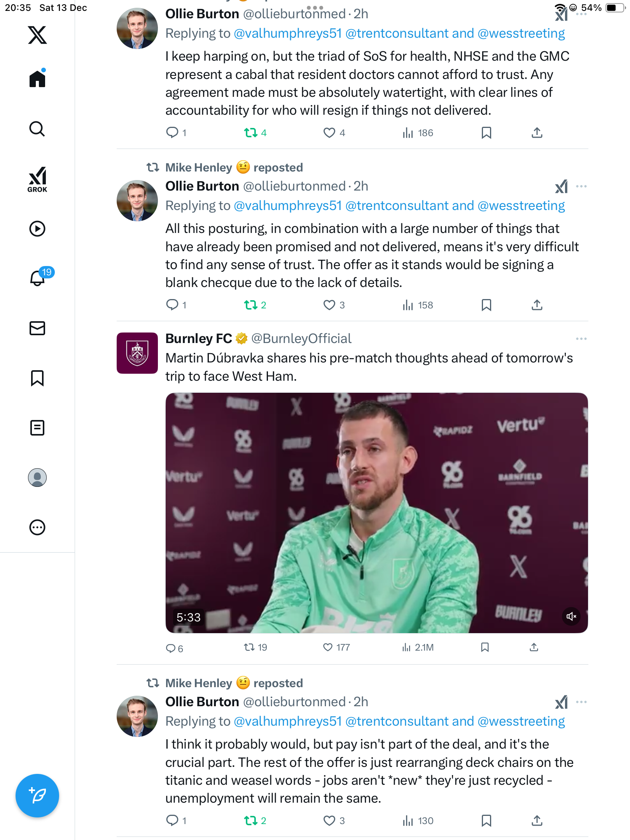
Task: Open the Notifications bell
Action: click(38, 278)
